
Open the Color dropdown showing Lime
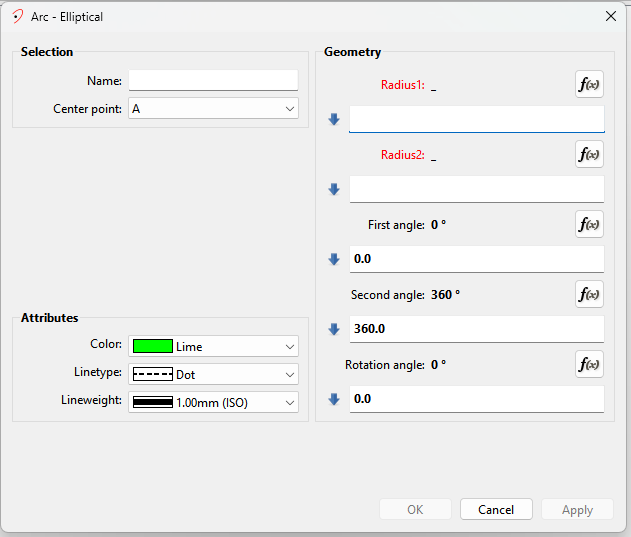(289, 346)
